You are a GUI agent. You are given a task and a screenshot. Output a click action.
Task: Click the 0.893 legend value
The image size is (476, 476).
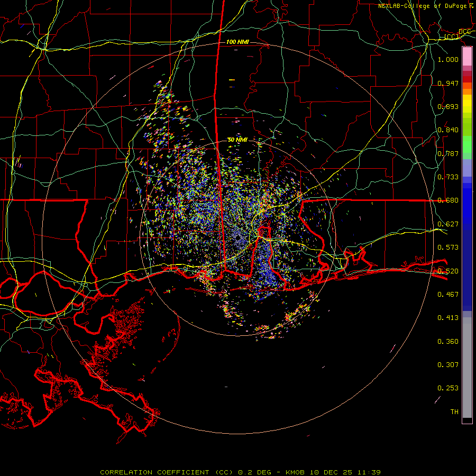tap(448, 106)
